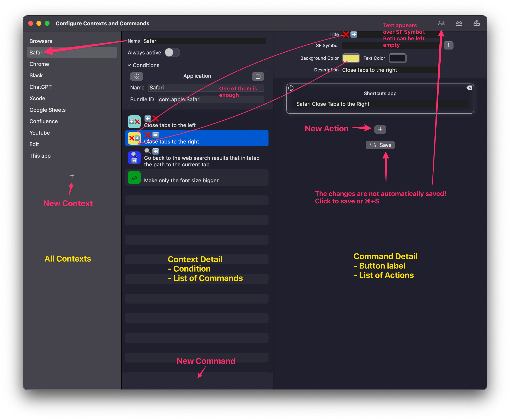
Task: Select the ChatGPT context
Action: point(72,87)
